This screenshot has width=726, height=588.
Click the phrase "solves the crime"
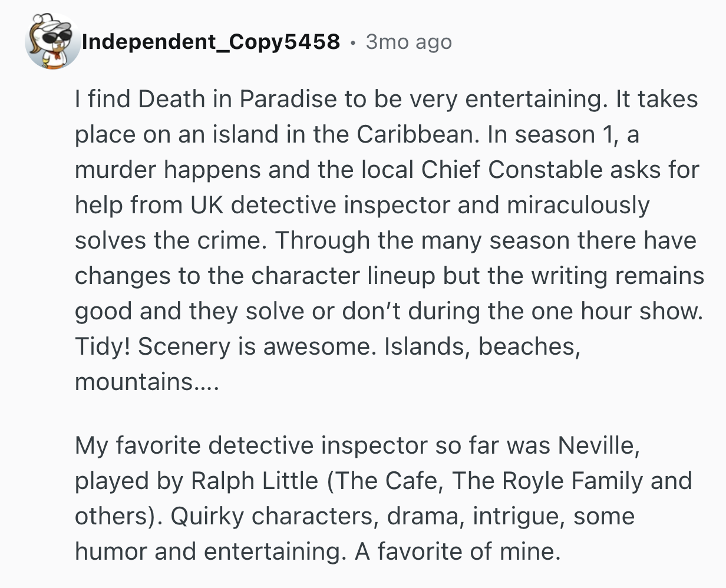(167, 240)
